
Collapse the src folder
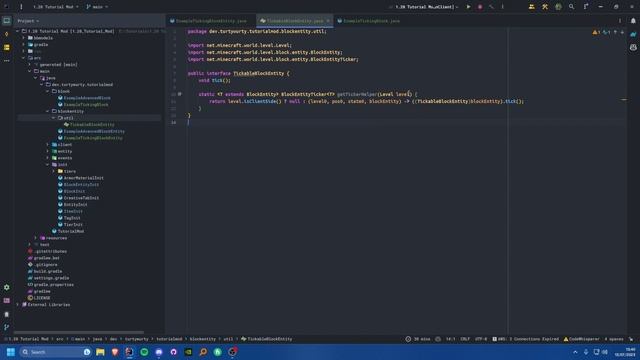point(24,58)
